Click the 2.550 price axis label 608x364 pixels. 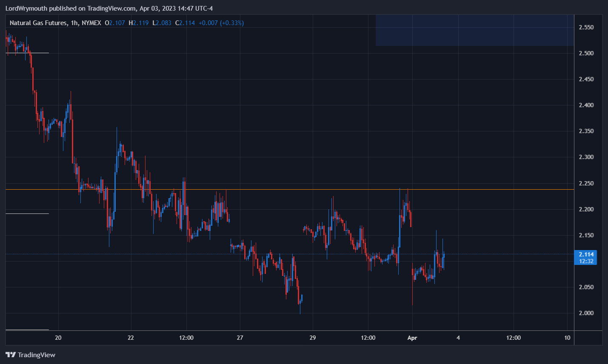tap(586, 27)
